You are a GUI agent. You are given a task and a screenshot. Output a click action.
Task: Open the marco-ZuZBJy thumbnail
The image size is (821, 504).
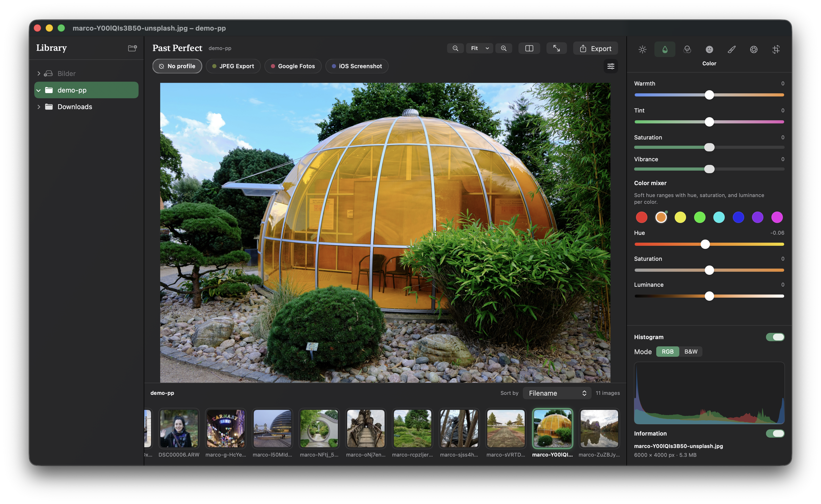(599, 429)
